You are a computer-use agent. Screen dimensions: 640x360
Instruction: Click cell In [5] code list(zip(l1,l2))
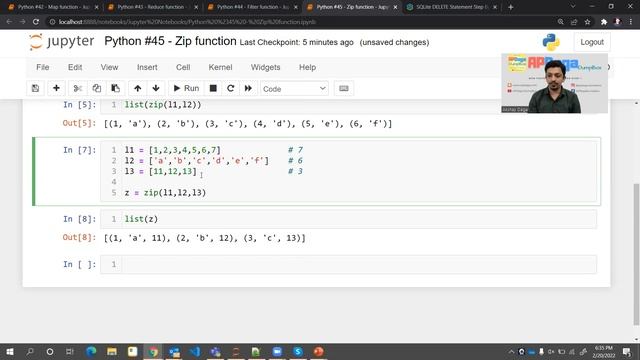point(162,104)
